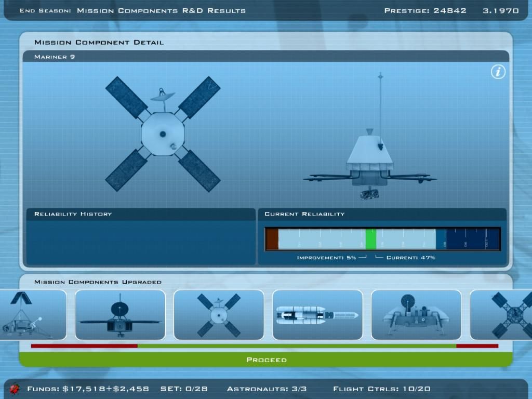Click the Mission Component Detail heading
The image size is (532, 399).
pyautogui.click(x=99, y=43)
